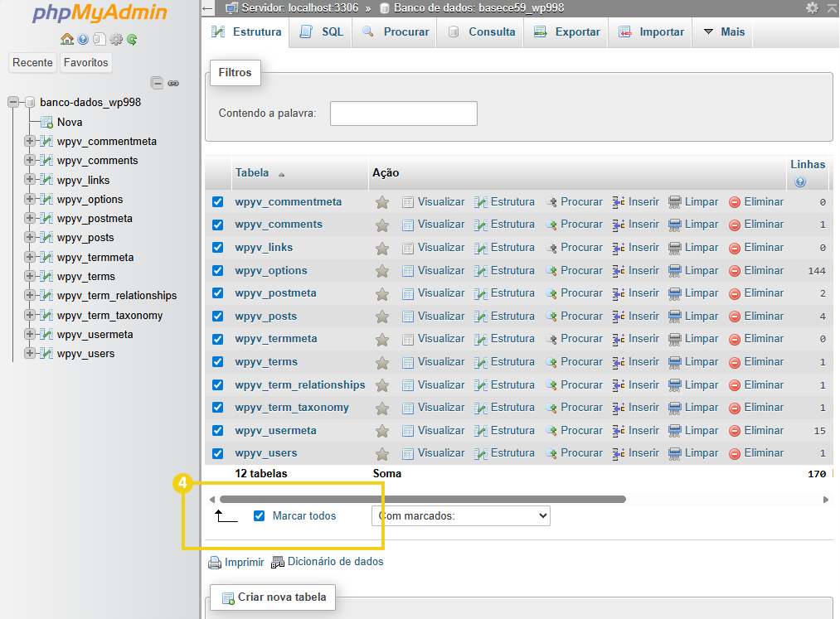Disable the Marcar todos checkbox
This screenshot has height=619, width=840.
point(259,515)
